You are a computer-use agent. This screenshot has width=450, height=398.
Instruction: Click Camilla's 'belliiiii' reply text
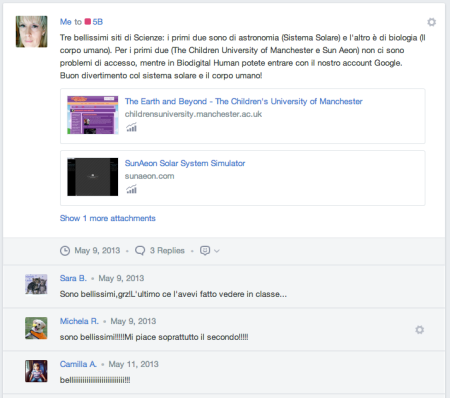(x=95, y=380)
